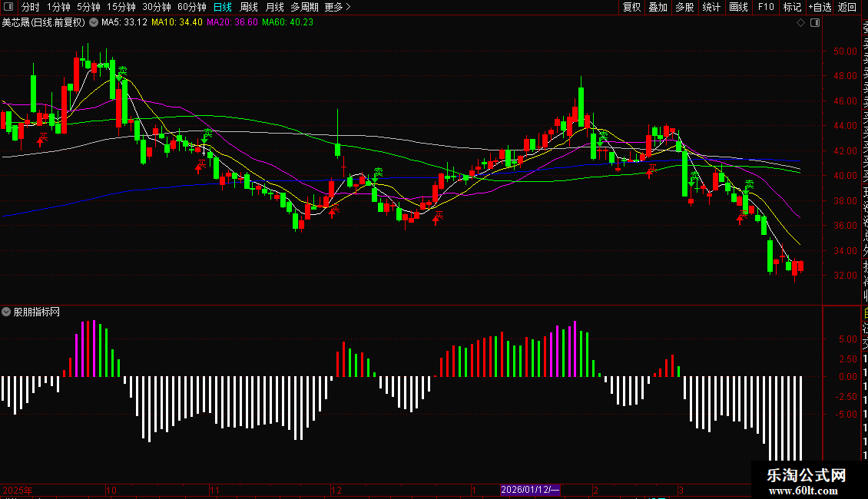The image size is (868, 499).
Task: Select the 15分钟 period tab
Action: point(121,7)
